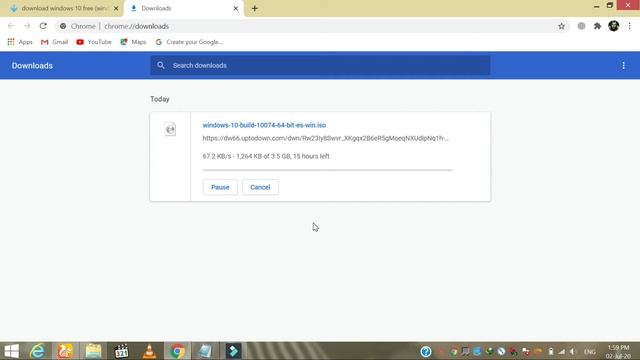Image resolution: width=640 pixels, height=360 pixels.
Task: Open UC Browser from the taskbar
Action: click(x=65, y=351)
